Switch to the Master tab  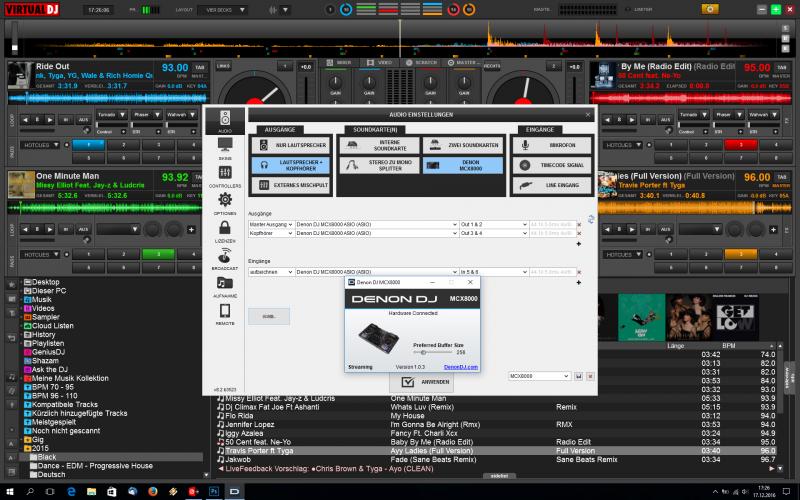[462, 62]
